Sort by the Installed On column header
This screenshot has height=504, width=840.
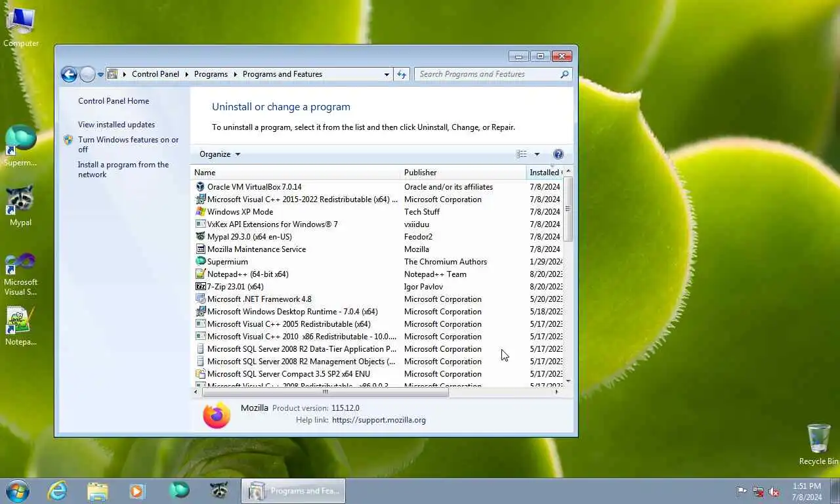(x=545, y=173)
